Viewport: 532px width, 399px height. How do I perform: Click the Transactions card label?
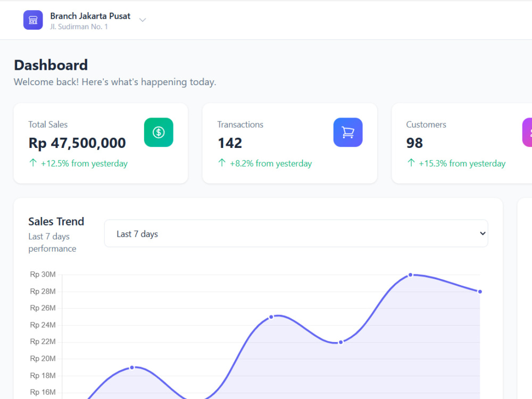(240, 124)
